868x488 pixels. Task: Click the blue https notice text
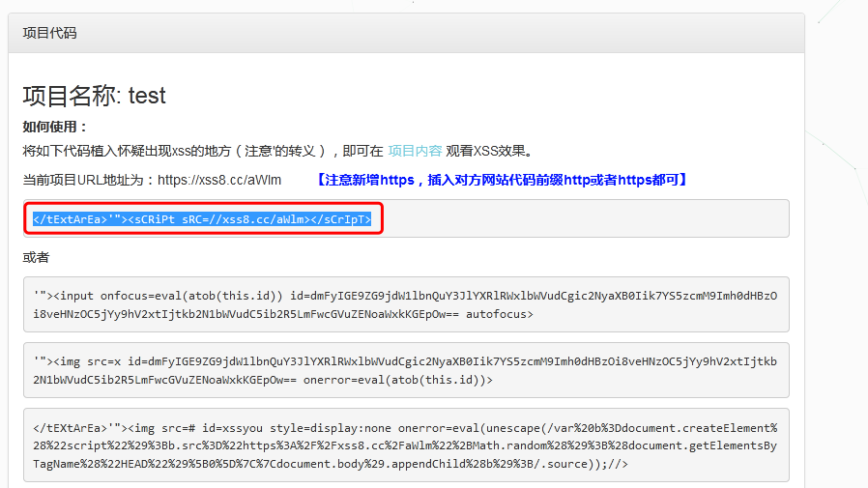pos(502,180)
